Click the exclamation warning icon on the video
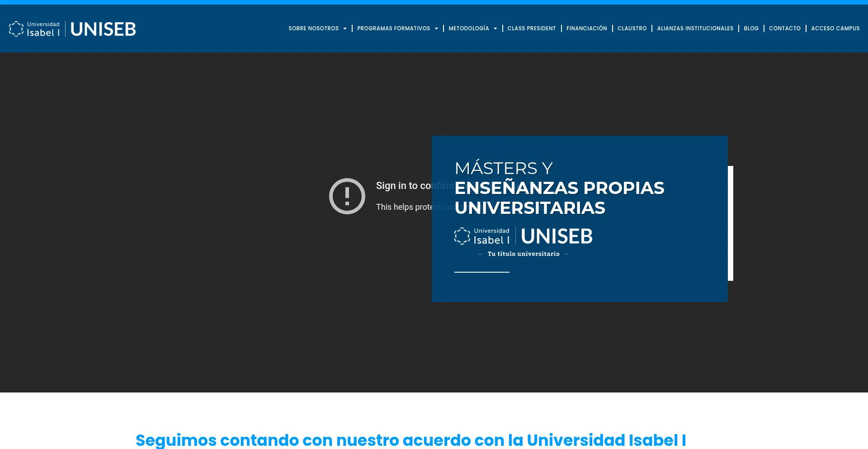The height and width of the screenshot is (449, 868). pos(347,196)
